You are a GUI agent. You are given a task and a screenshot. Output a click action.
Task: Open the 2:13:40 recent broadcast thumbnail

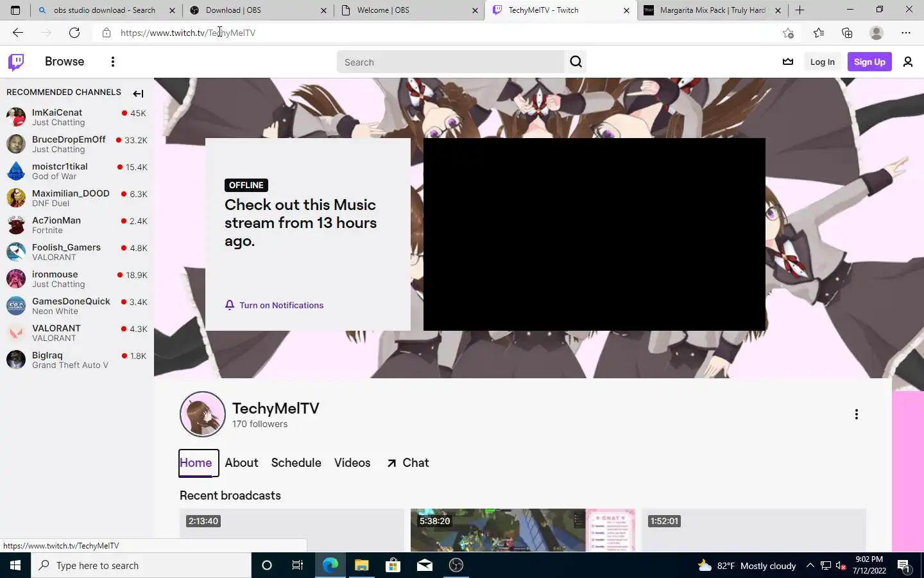pos(292,530)
